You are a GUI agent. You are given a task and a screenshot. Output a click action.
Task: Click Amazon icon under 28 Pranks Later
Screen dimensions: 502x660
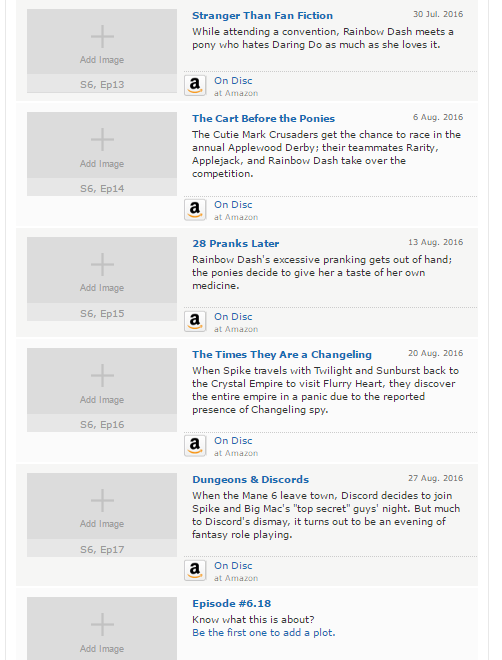[195, 322]
